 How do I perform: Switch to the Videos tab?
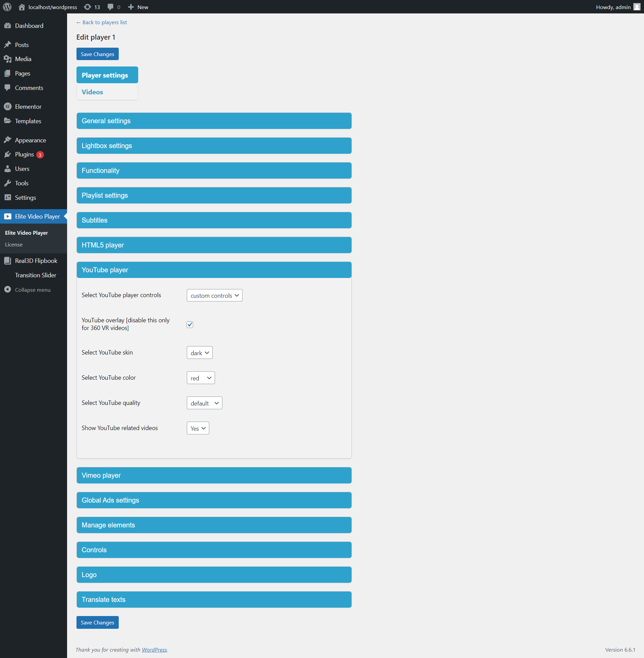pos(92,92)
